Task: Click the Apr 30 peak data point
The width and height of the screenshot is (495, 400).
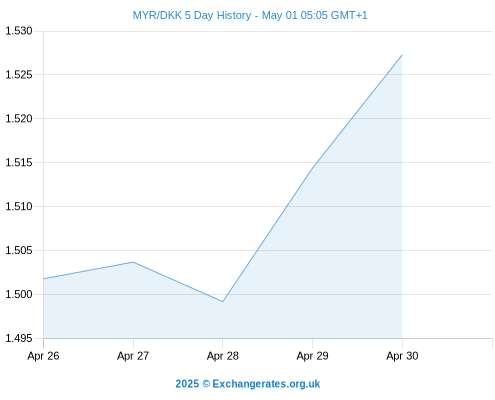Action: click(x=402, y=55)
